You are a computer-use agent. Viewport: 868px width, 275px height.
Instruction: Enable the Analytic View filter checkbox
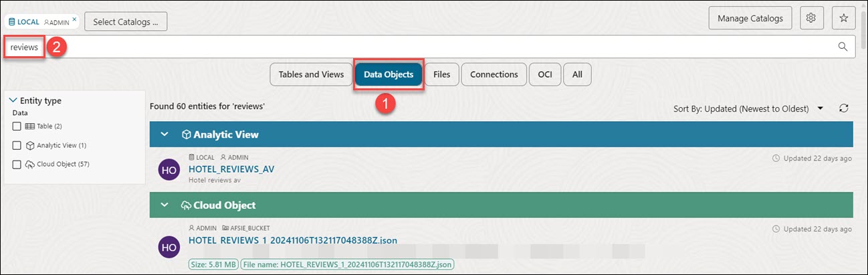click(x=17, y=145)
